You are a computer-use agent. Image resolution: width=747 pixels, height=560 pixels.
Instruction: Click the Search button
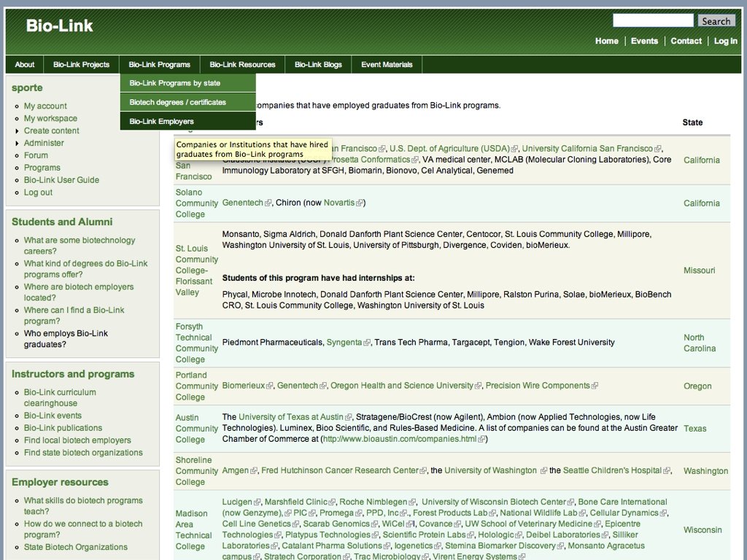coord(716,21)
